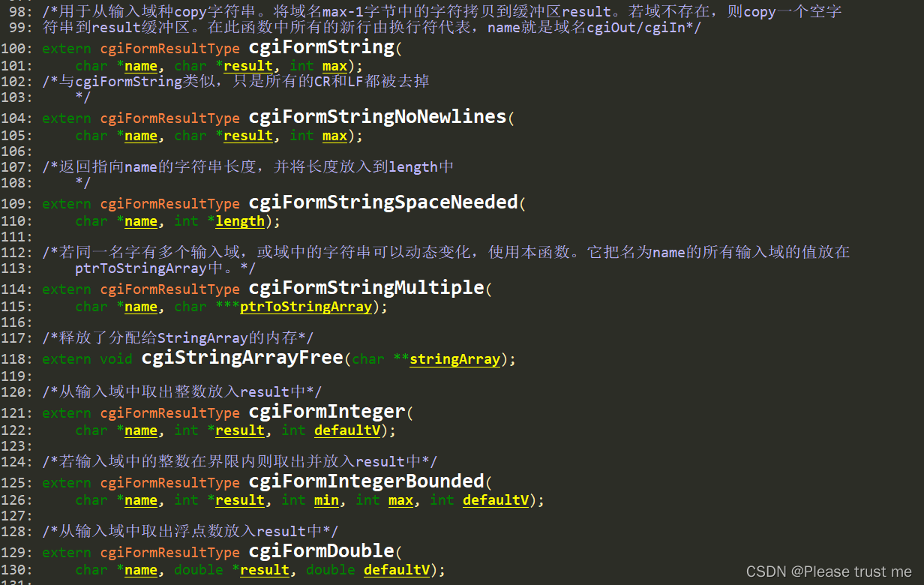Click the max parameter on line 105
Viewport: 924px width, 585px height.
click(x=334, y=136)
